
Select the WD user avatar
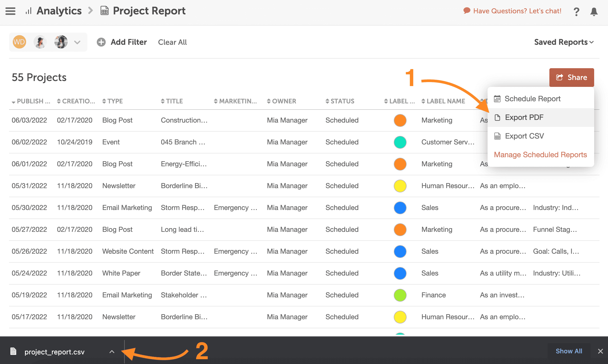(19, 42)
